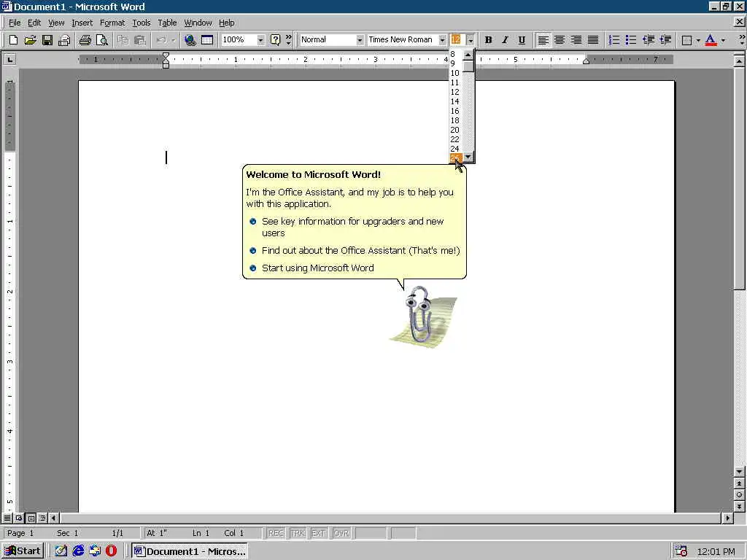This screenshot has width=747, height=560.
Task: Click Document1 Microsoft Word taskbar button
Action: click(190, 551)
